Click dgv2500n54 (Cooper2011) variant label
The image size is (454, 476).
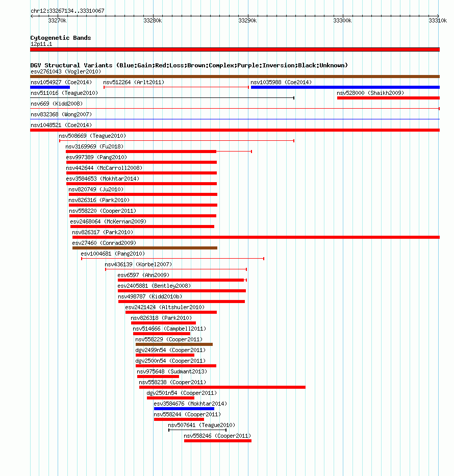pyautogui.click(x=170, y=361)
